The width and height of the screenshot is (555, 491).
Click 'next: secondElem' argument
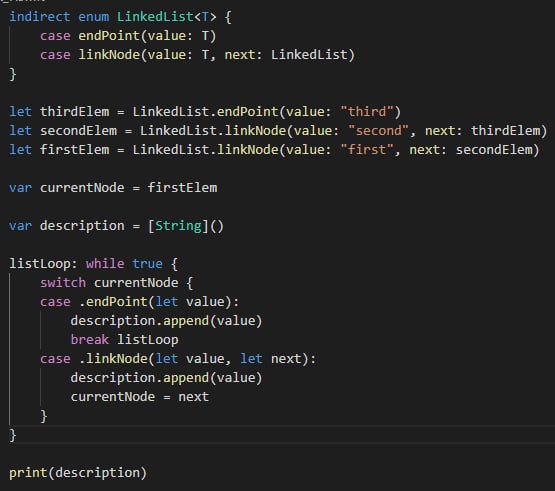pyautogui.click(x=471, y=150)
